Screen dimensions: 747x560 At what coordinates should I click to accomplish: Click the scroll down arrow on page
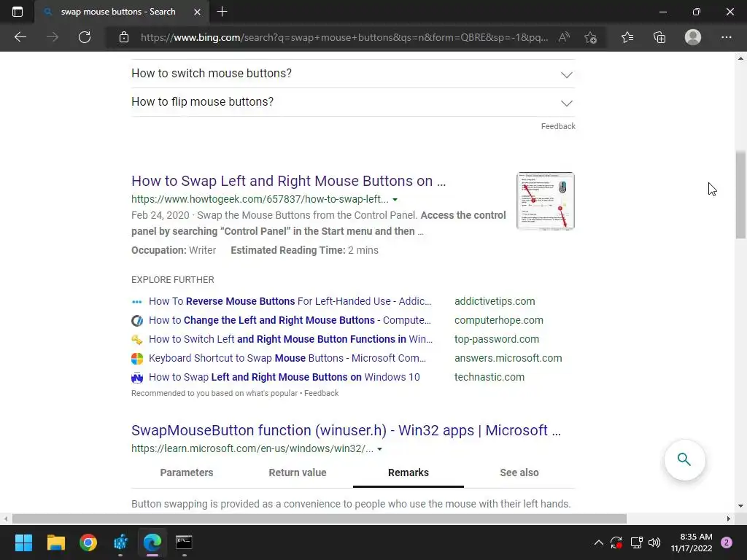pyautogui.click(x=740, y=506)
